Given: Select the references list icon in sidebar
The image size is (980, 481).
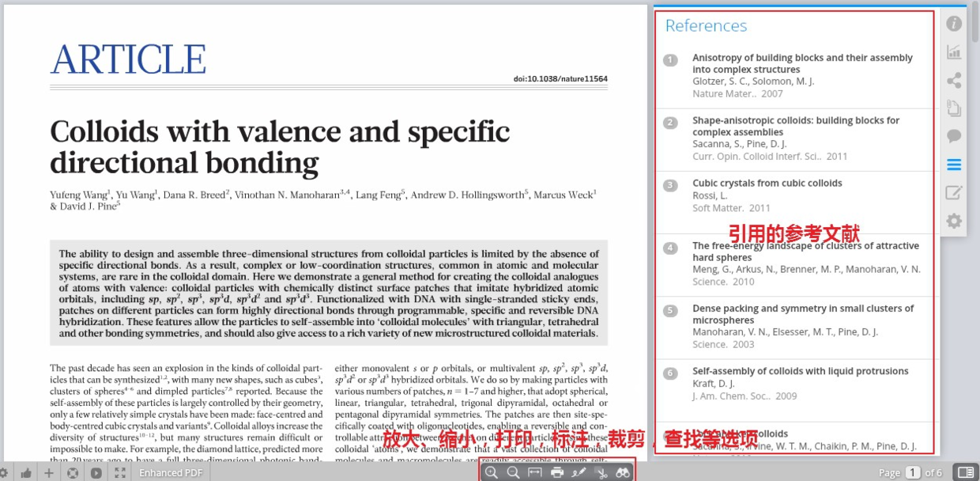Looking at the screenshot, I should coord(954,165).
